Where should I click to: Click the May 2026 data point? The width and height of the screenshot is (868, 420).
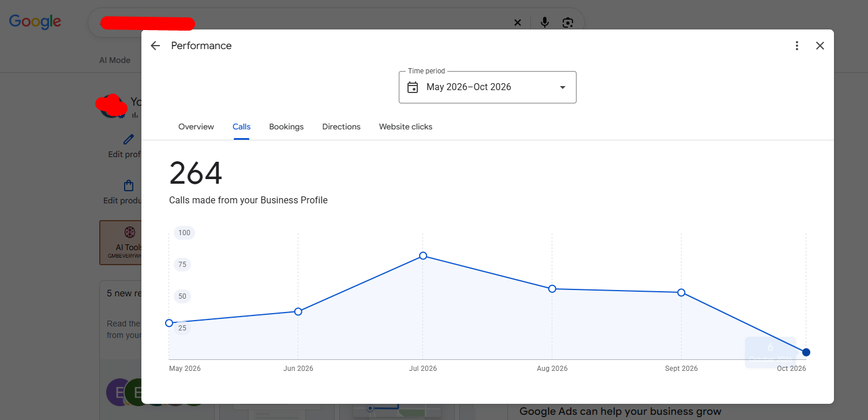pyautogui.click(x=169, y=323)
